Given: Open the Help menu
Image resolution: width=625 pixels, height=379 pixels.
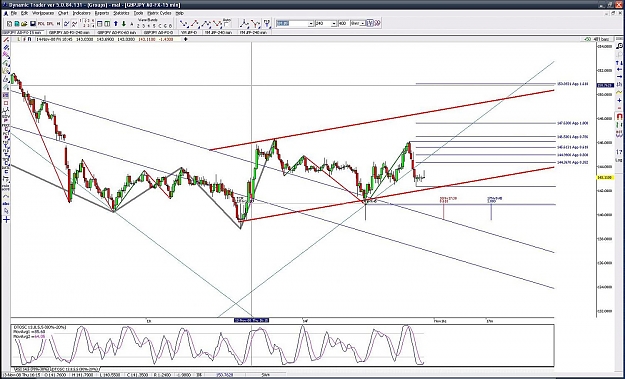Looking at the screenshot, I should click(x=180, y=13).
